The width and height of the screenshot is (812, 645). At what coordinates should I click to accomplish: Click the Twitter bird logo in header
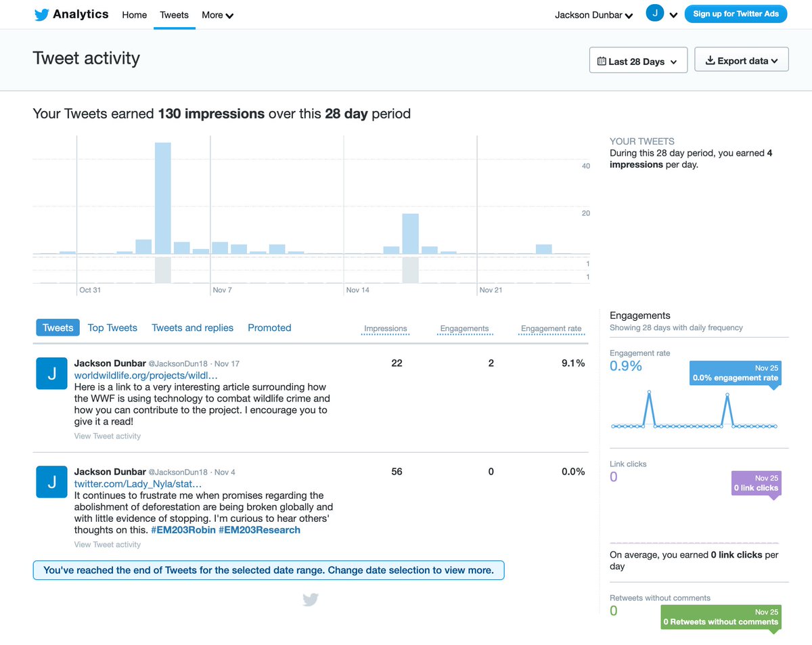pos(41,14)
